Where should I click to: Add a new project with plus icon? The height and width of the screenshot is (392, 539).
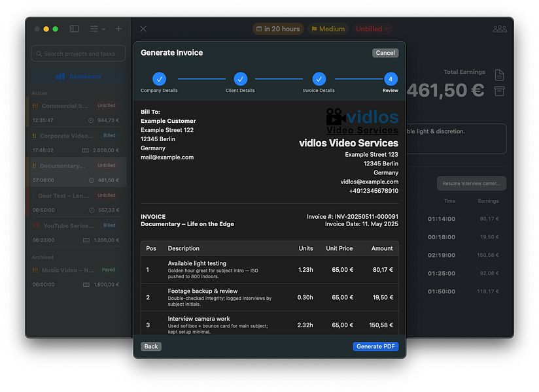[x=118, y=29]
